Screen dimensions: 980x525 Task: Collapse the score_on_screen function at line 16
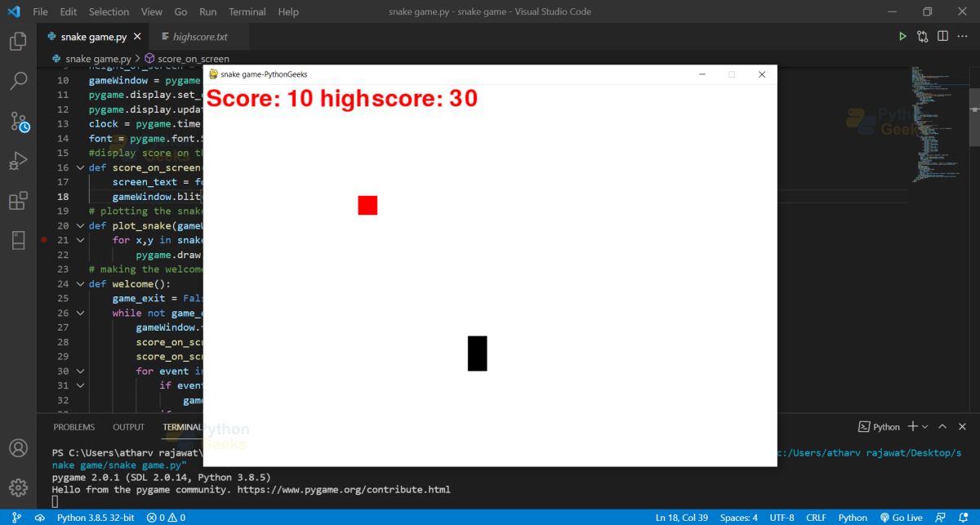coord(80,167)
